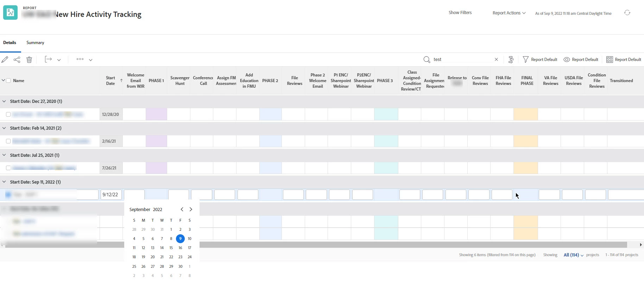
Task: Click the trash delete icon
Action: coord(29,60)
